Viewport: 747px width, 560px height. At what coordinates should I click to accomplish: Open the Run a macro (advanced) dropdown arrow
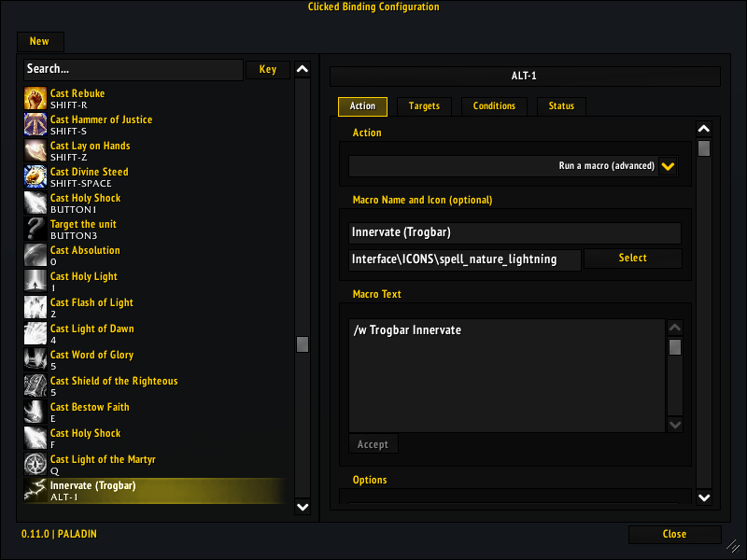click(x=668, y=166)
